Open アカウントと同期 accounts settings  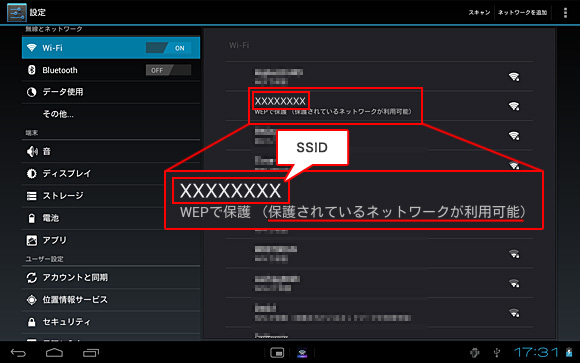tap(111, 278)
